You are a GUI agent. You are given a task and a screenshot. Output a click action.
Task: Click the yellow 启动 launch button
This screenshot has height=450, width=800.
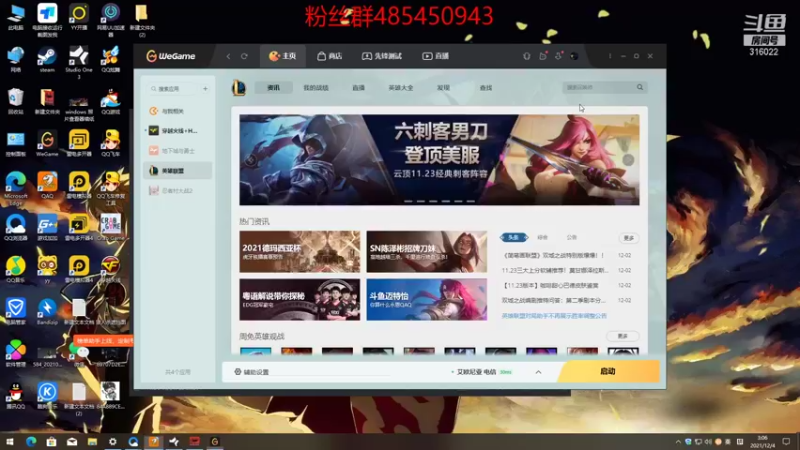(608, 371)
